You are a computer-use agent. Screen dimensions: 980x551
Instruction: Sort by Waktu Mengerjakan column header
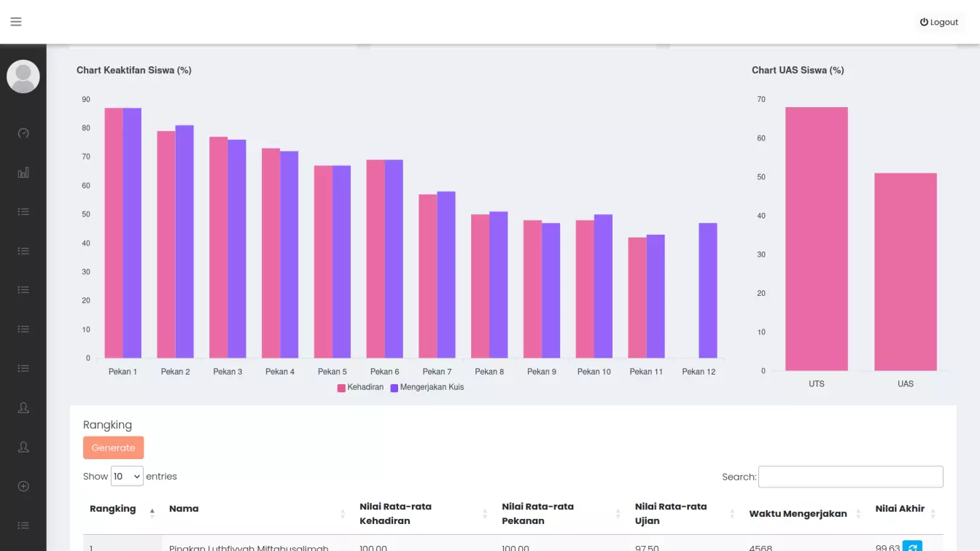pos(798,514)
